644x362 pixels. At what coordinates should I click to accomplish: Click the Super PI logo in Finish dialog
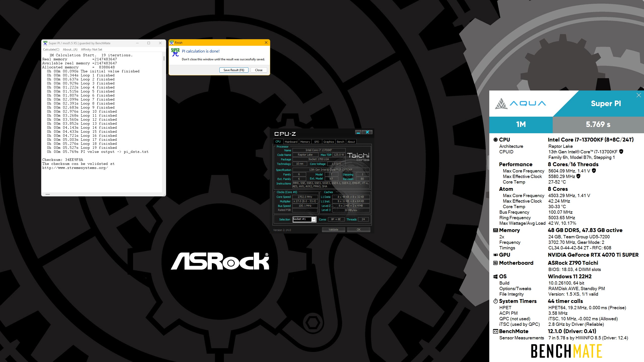175,52
